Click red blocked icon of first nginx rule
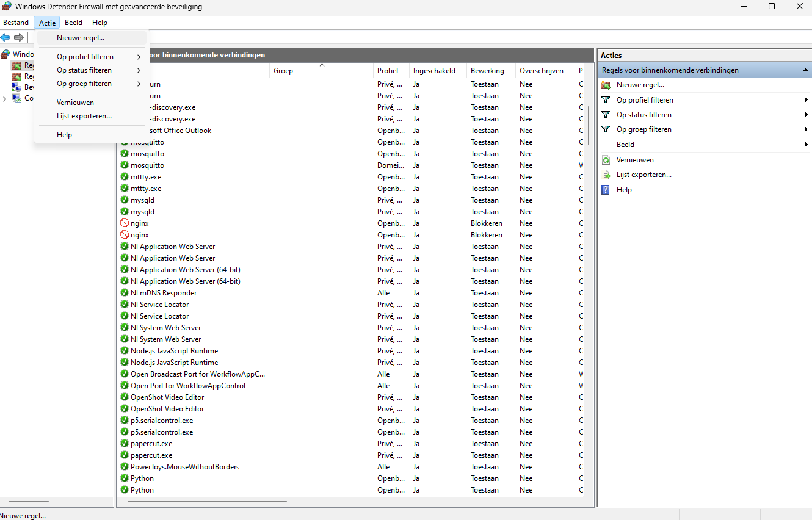 click(125, 223)
